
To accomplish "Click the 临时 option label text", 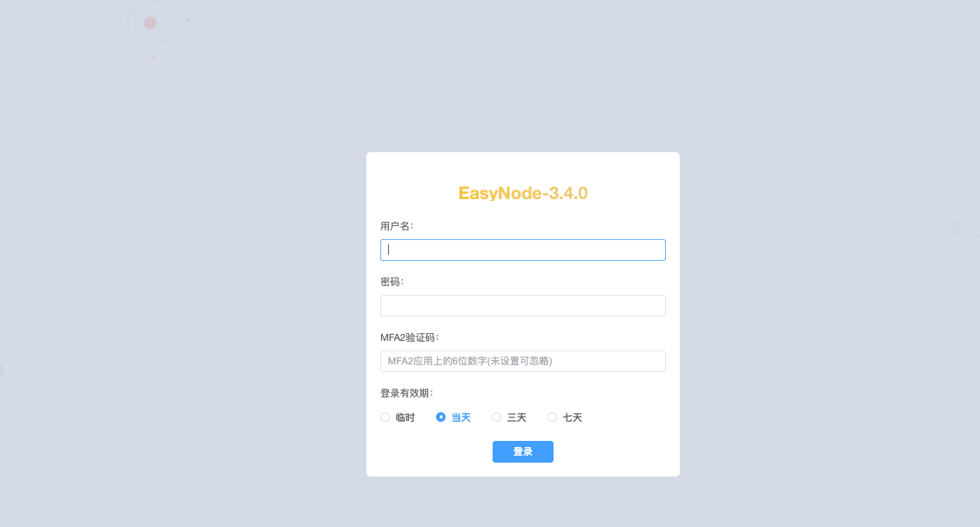I will 405,417.
